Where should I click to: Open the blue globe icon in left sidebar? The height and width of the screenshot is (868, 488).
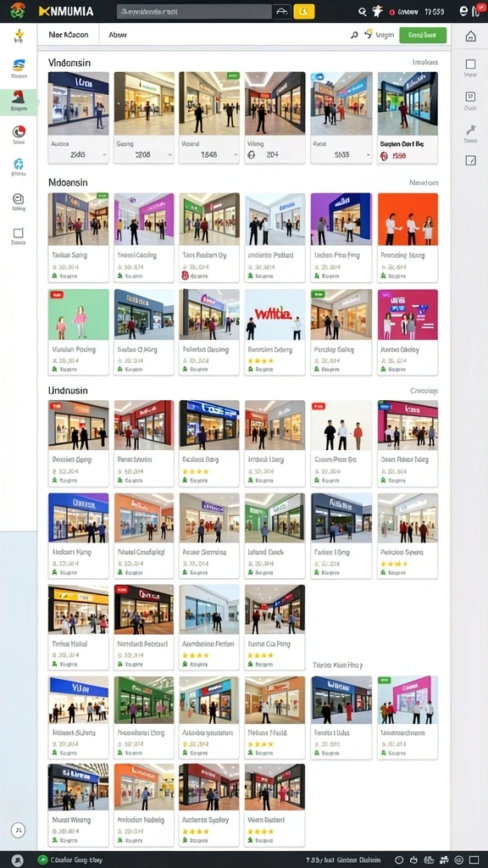coord(19,164)
